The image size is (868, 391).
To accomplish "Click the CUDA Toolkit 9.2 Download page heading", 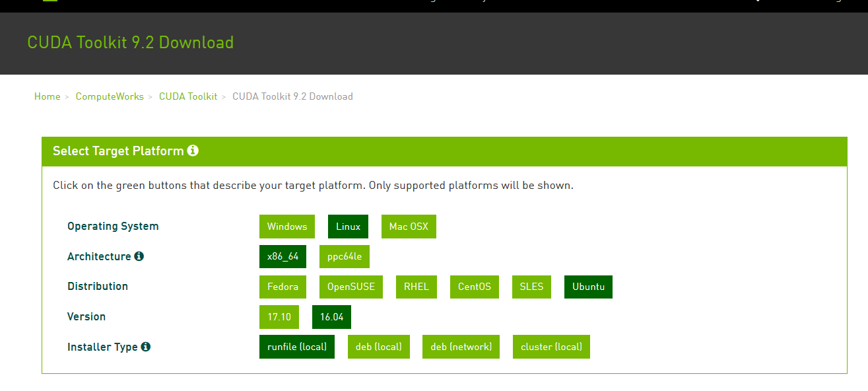I will click(x=131, y=42).
